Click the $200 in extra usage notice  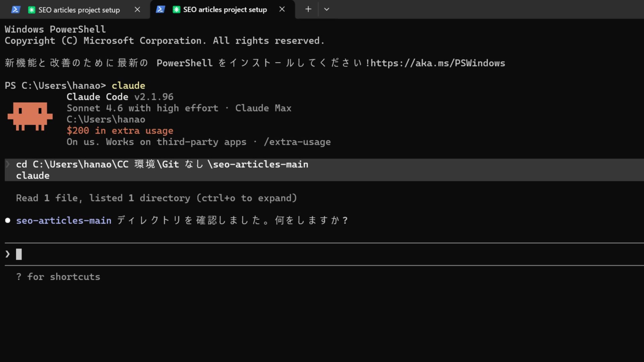(120, 130)
